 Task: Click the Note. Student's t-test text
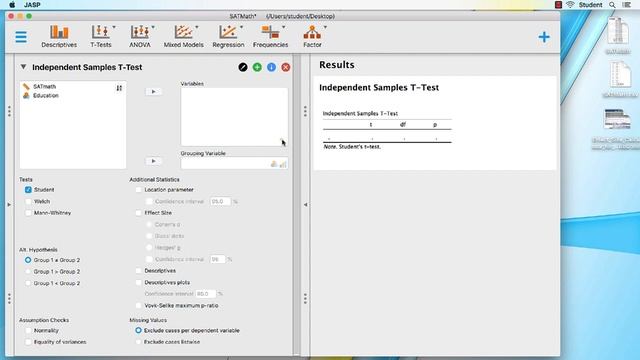click(352, 147)
